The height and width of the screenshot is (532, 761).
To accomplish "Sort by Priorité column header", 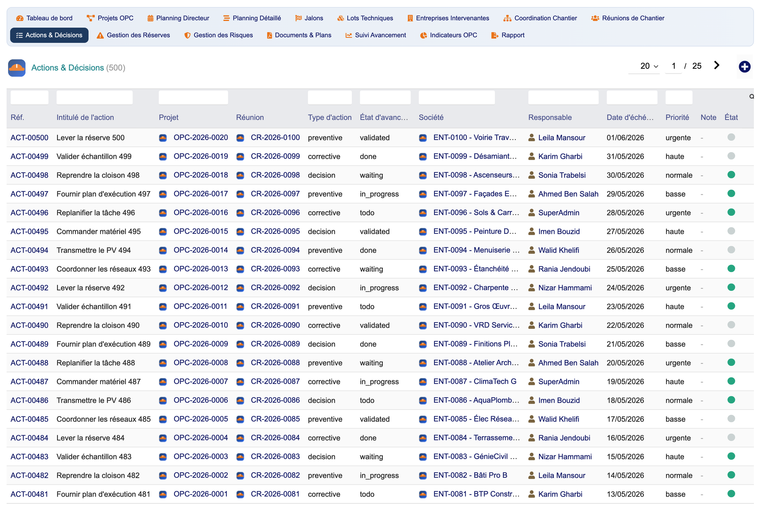I will (677, 117).
